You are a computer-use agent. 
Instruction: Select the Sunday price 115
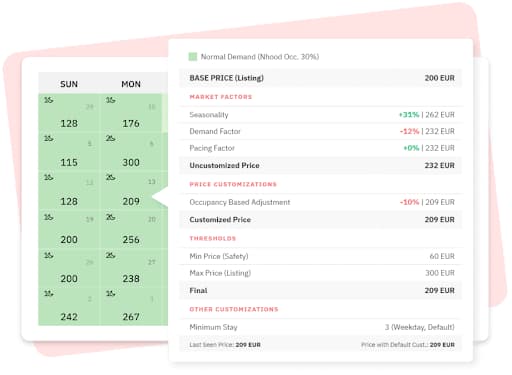point(69,163)
